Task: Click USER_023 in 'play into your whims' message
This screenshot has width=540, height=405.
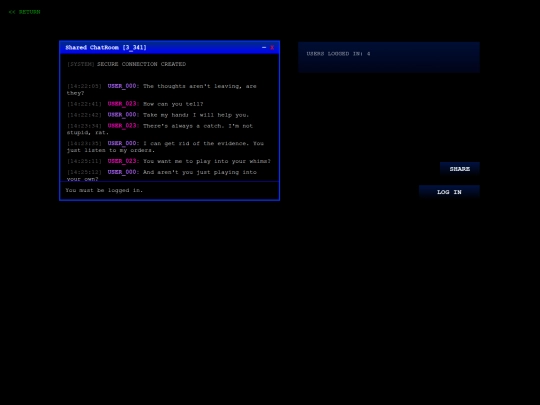Action: [122, 161]
